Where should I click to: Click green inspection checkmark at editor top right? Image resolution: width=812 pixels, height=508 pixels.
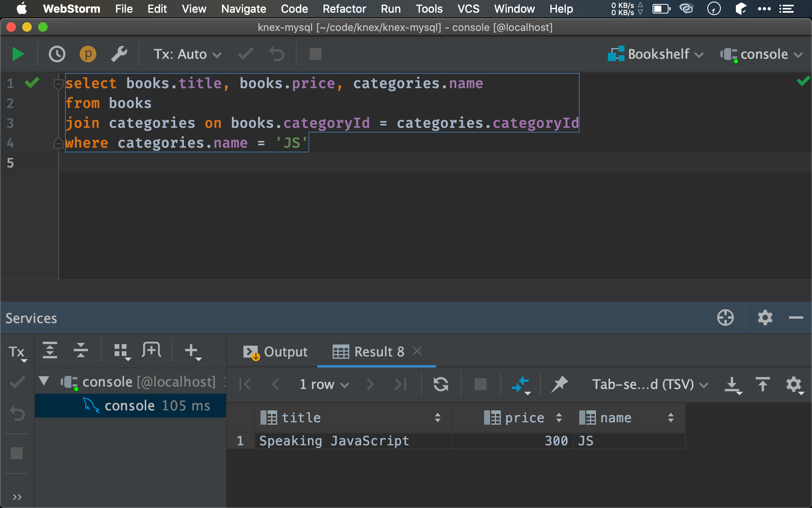803,81
